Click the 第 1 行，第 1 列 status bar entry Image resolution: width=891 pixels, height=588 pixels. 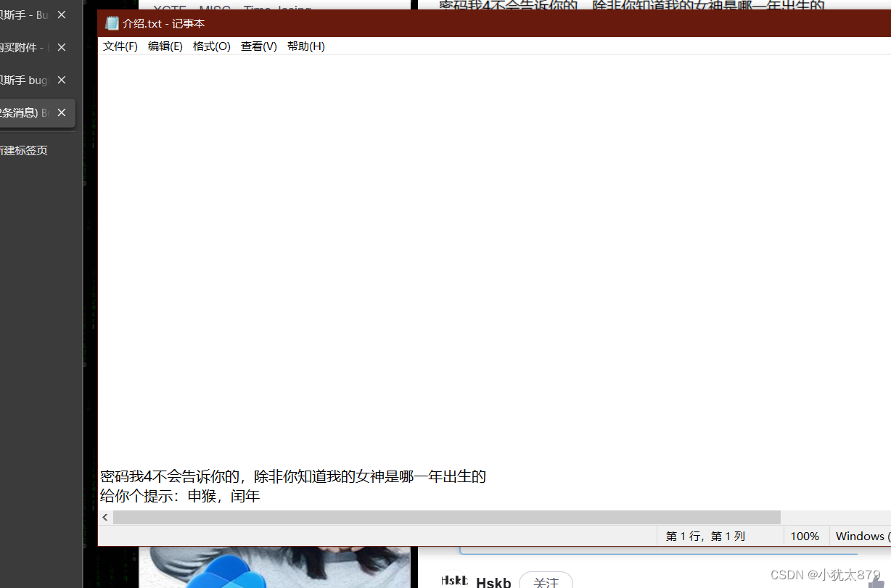[706, 537]
